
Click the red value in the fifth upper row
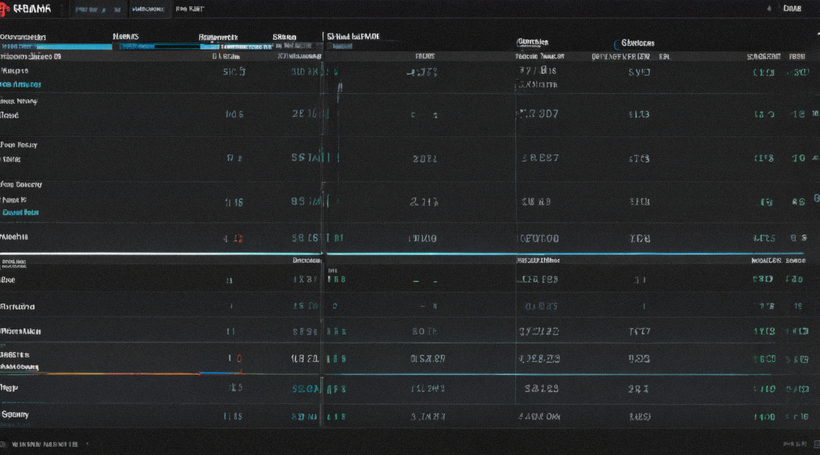point(237,238)
